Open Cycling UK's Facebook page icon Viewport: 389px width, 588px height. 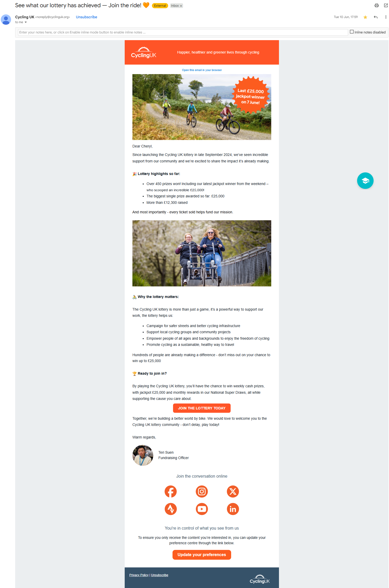click(x=171, y=492)
